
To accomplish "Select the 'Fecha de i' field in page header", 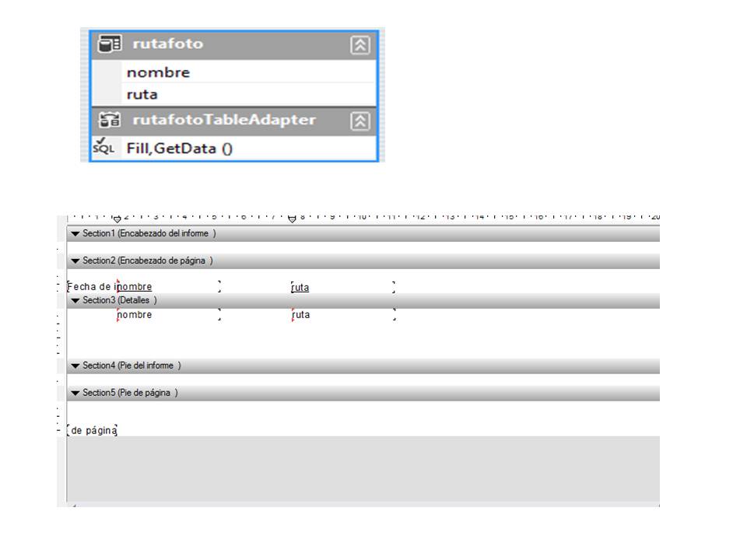I will tap(92, 287).
